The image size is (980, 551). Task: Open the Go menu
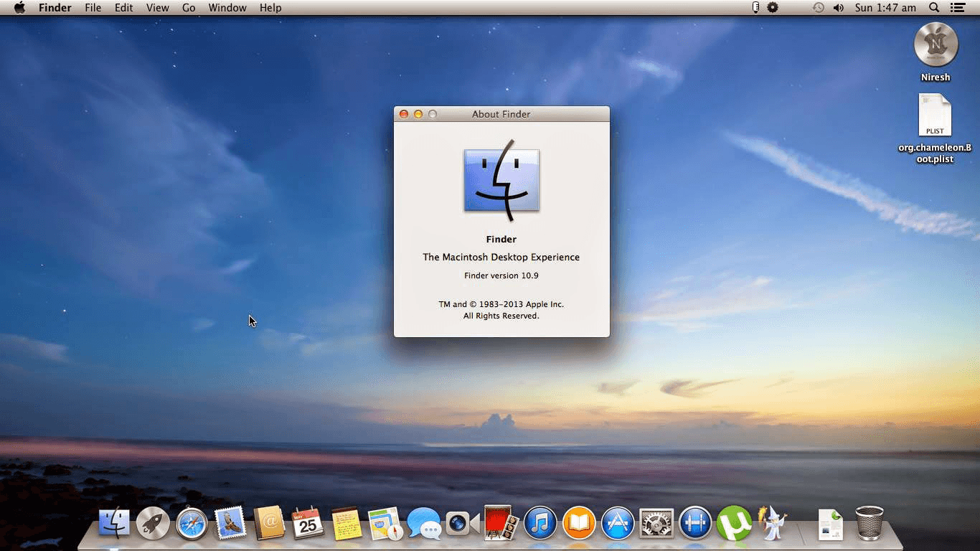[x=189, y=8]
